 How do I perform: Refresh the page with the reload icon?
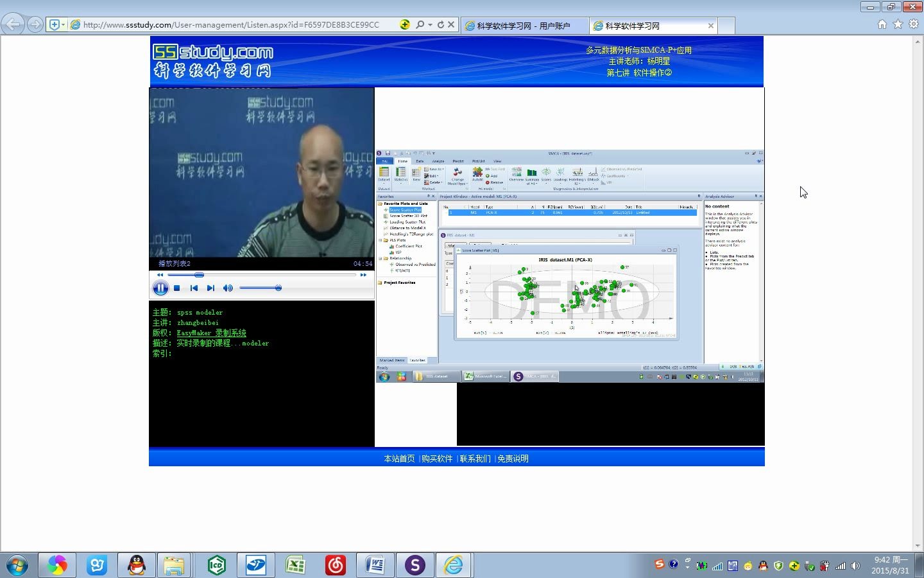[441, 24]
